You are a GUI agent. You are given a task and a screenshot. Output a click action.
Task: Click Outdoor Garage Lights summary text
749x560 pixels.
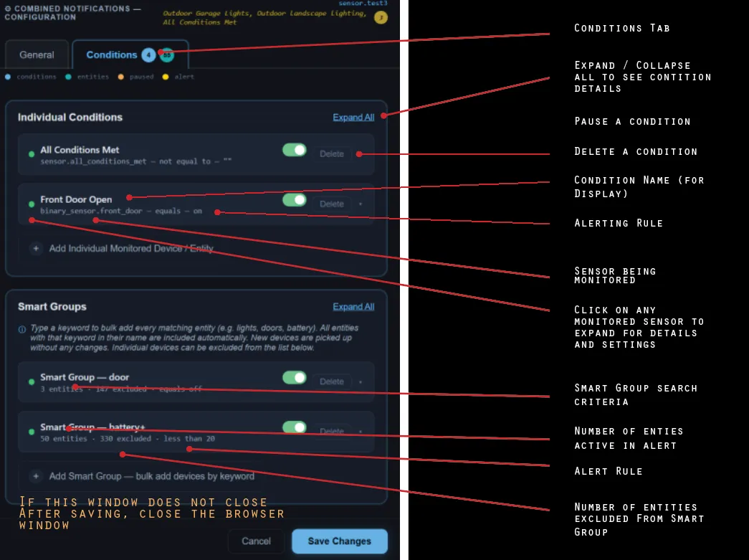click(264, 18)
